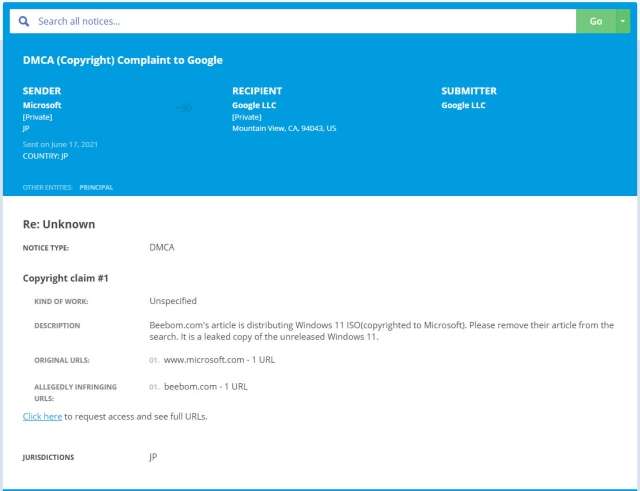Click the RECIPIENT column header
The image size is (640, 491).
click(x=257, y=91)
